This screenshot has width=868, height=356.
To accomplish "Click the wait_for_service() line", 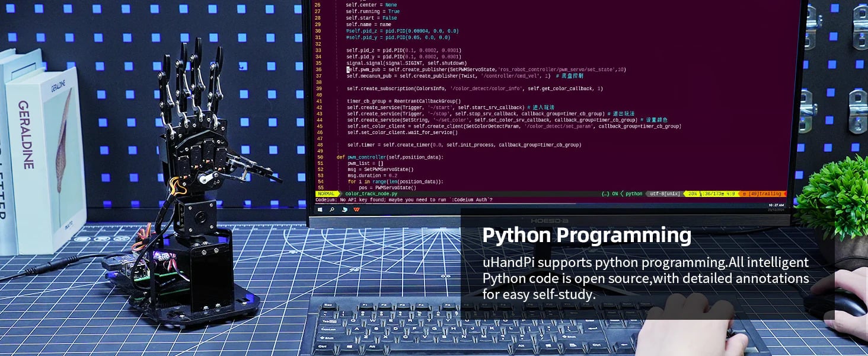I will (x=402, y=133).
